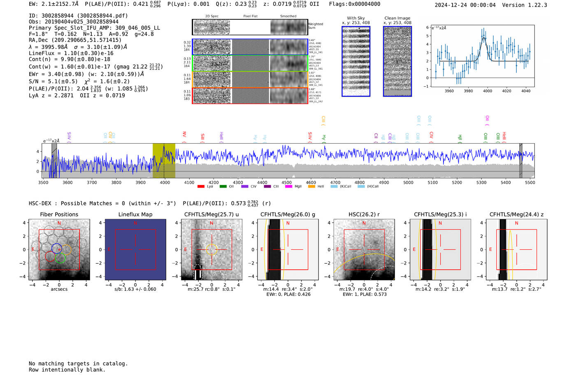576x392 pixels.
Task: Open the Fiber Positions image
Action: [x=59, y=250]
